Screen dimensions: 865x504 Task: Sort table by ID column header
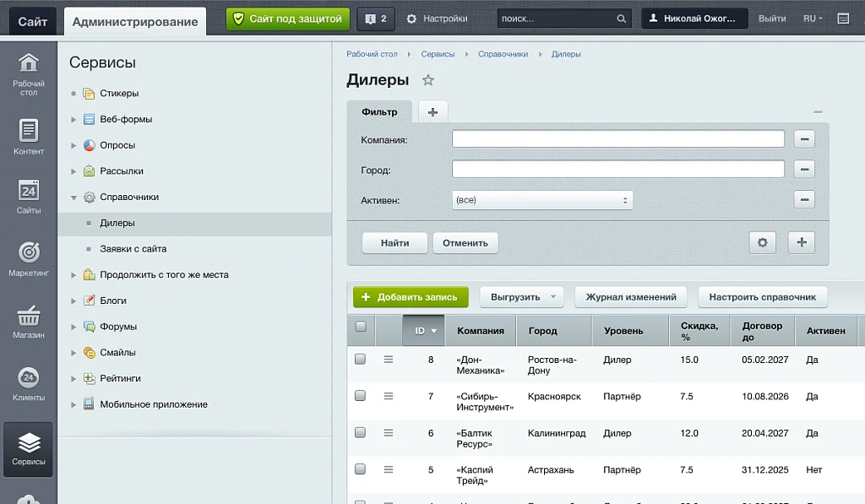[424, 330]
